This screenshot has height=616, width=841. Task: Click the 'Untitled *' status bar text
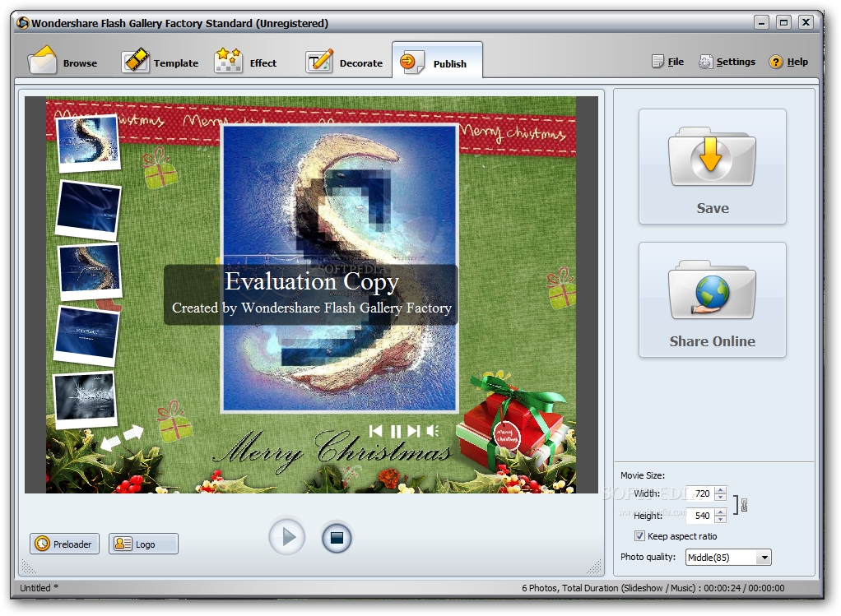(39, 587)
